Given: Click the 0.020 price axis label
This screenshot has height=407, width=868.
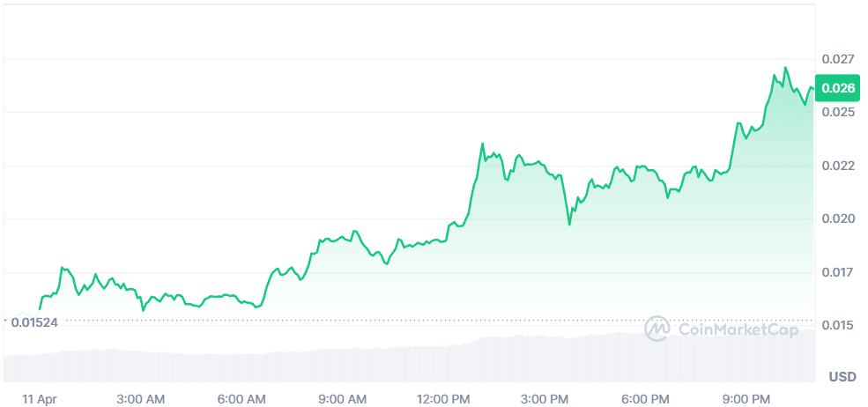Looking at the screenshot, I should 837,218.
